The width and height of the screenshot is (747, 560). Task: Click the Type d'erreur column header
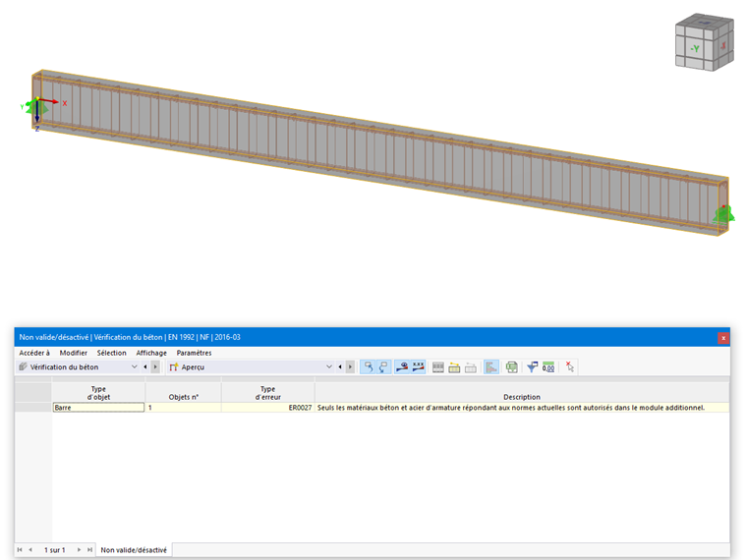coord(267,393)
